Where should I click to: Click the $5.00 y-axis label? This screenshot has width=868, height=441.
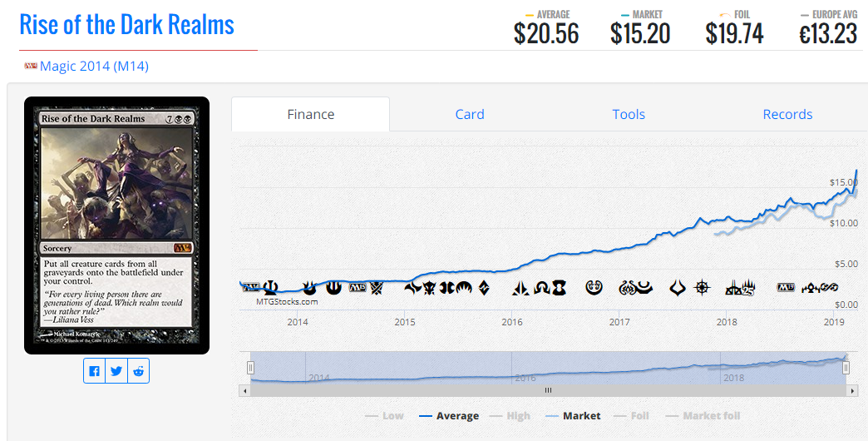[846, 264]
